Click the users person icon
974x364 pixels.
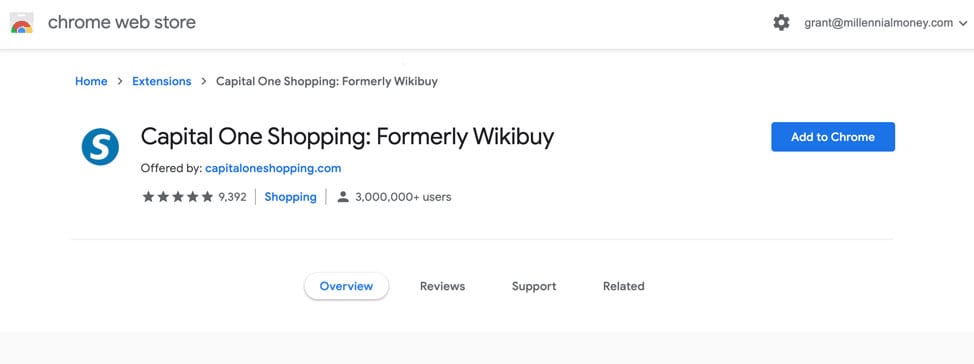click(342, 197)
